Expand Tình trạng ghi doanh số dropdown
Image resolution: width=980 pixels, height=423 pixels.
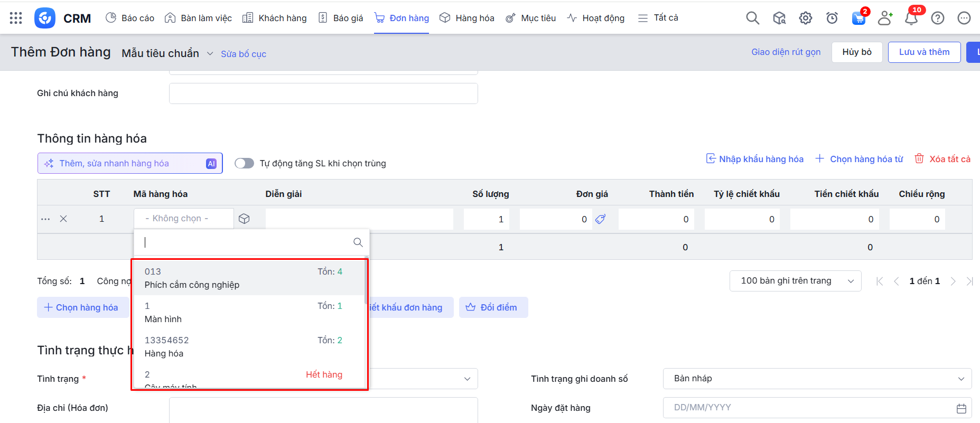coord(817,379)
